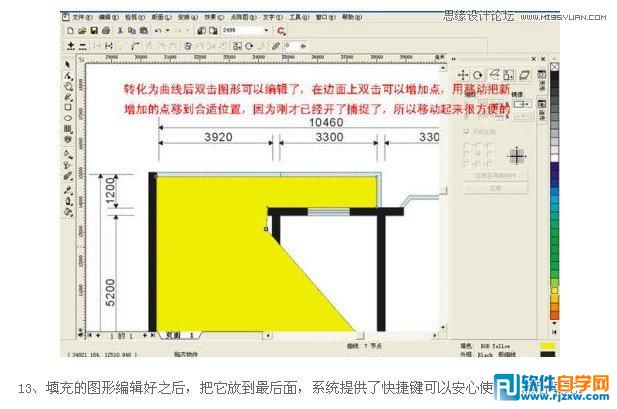Select the Shape node-edit tool
This screenshot has width=617, height=409.
pyautogui.click(x=68, y=76)
